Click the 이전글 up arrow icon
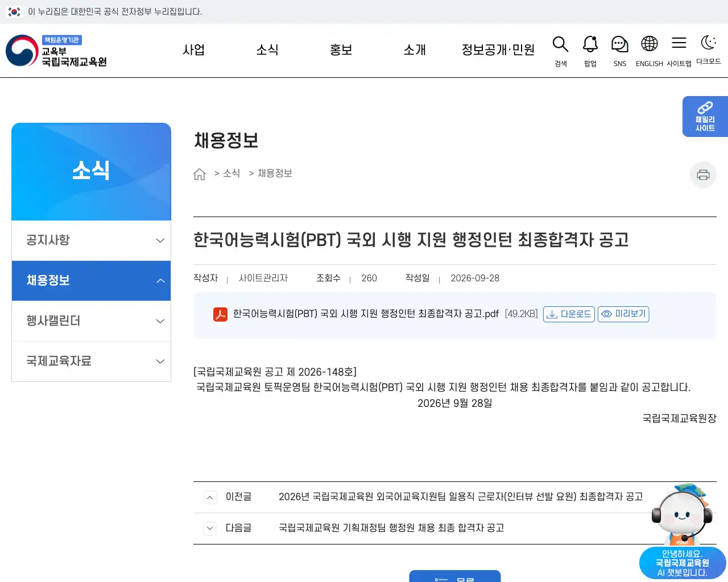728x582 pixels. tap(210, 497)
